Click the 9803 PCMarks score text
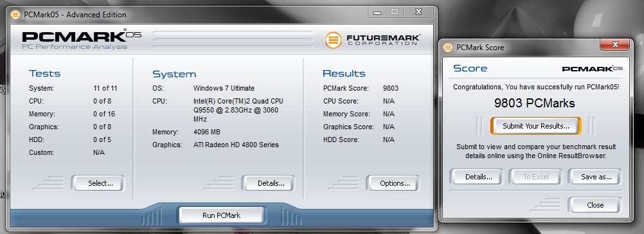The image size is (644, 234). pos(534,103)
